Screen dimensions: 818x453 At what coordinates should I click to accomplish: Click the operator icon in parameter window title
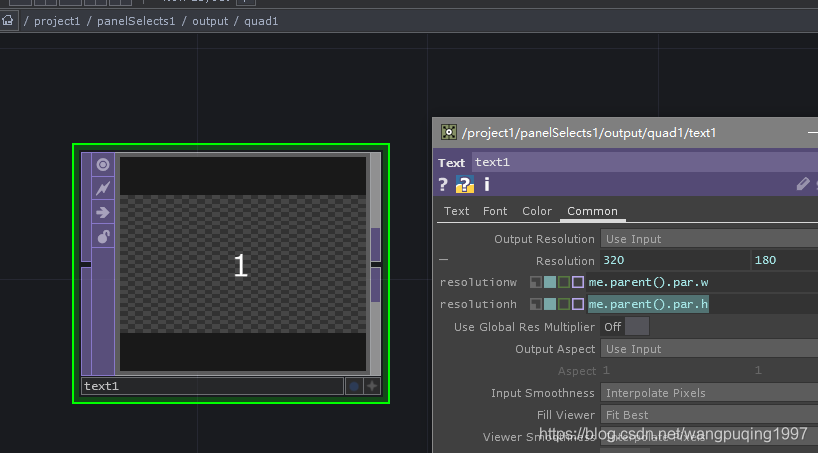click(x=449, y=132)
